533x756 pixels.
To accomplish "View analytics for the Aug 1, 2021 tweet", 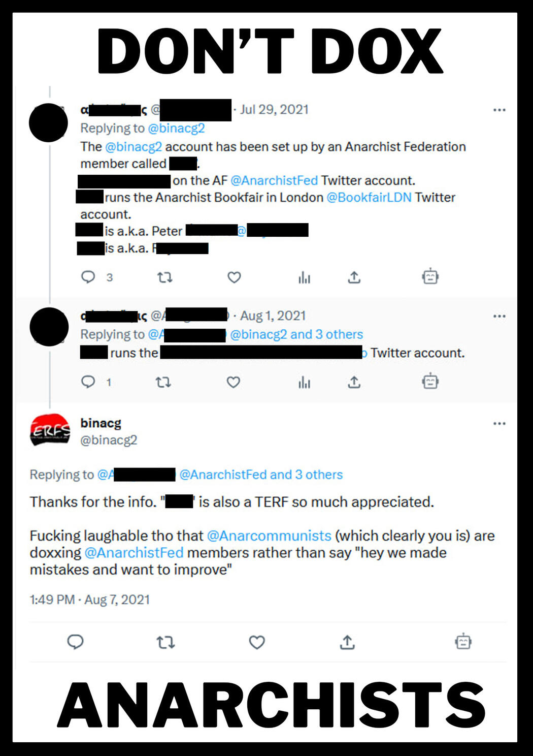I will pos(304,382).
